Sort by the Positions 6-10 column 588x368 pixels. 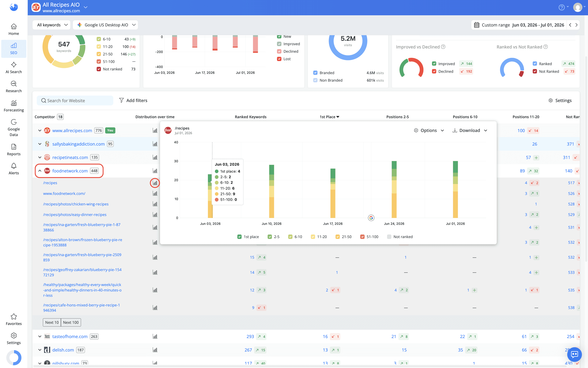[x=465, y=117]
